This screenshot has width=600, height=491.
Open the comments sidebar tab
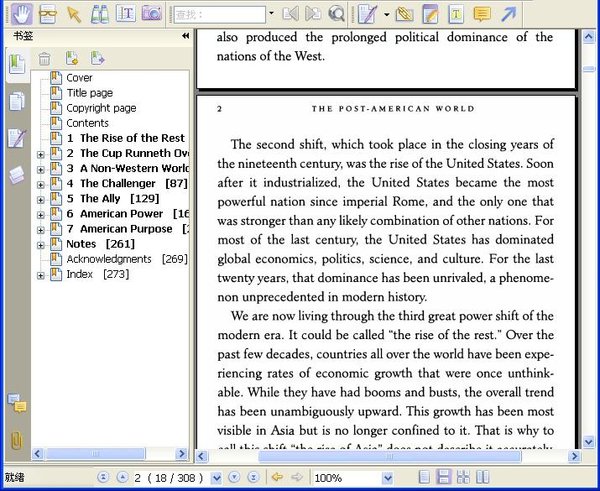[17, 403]
